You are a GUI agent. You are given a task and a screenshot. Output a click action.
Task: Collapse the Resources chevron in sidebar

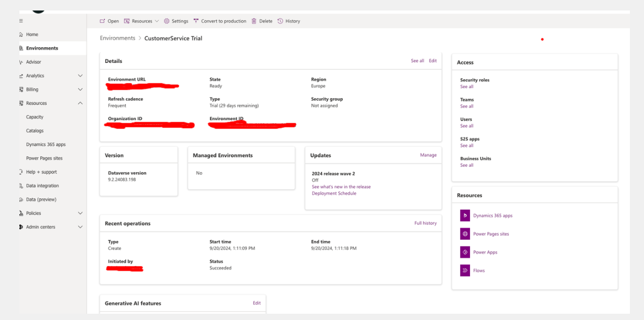click(80, 103)
